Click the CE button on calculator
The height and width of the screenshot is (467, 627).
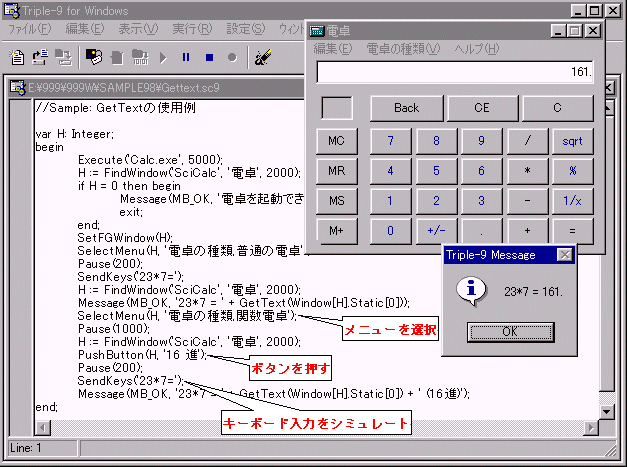(482, 108)
